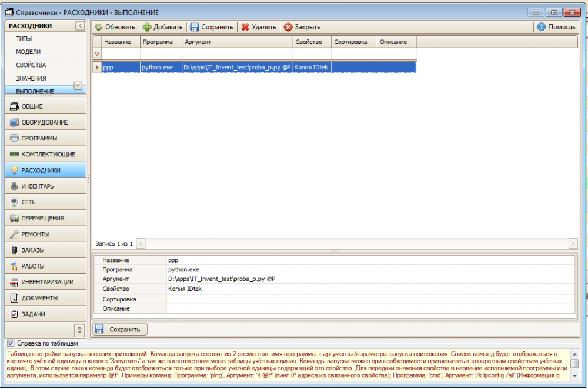Collapse the РАСХОДНИКИ sidebar panel arrow
This screenshot has height=389, width=588.
[x=80, y=25]
